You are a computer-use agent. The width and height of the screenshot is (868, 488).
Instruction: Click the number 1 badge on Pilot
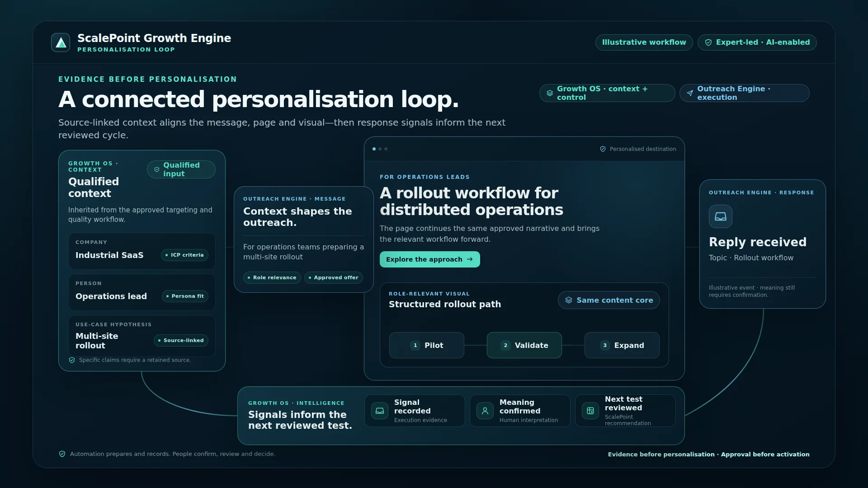pos(415,345)
